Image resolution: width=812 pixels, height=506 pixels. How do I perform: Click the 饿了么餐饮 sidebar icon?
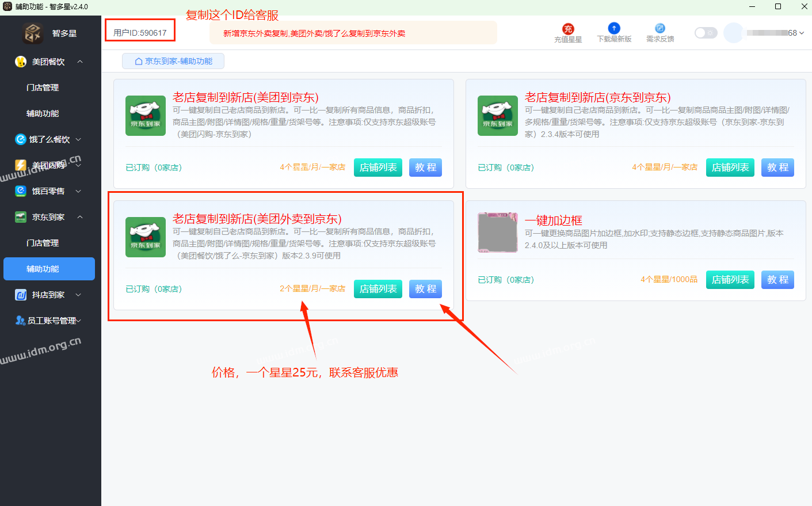point(21,139)
